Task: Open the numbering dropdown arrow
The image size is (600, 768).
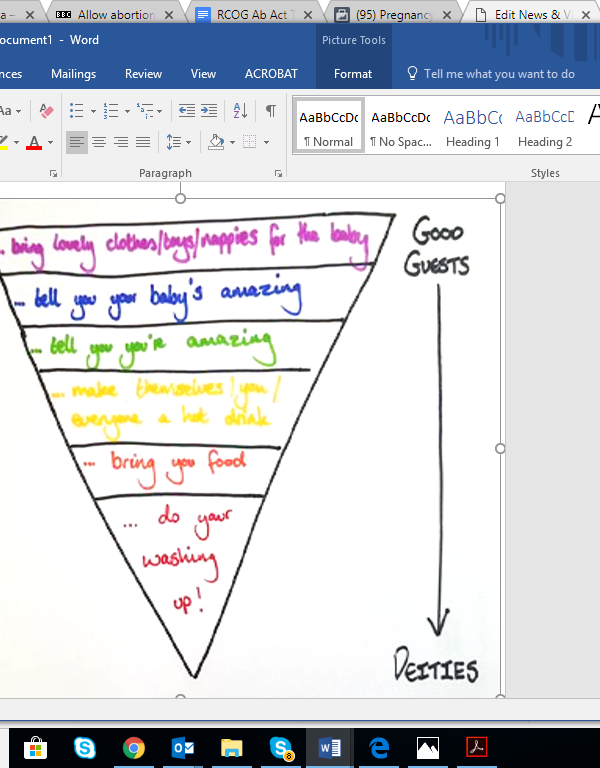Action: [x=127, y=111]
